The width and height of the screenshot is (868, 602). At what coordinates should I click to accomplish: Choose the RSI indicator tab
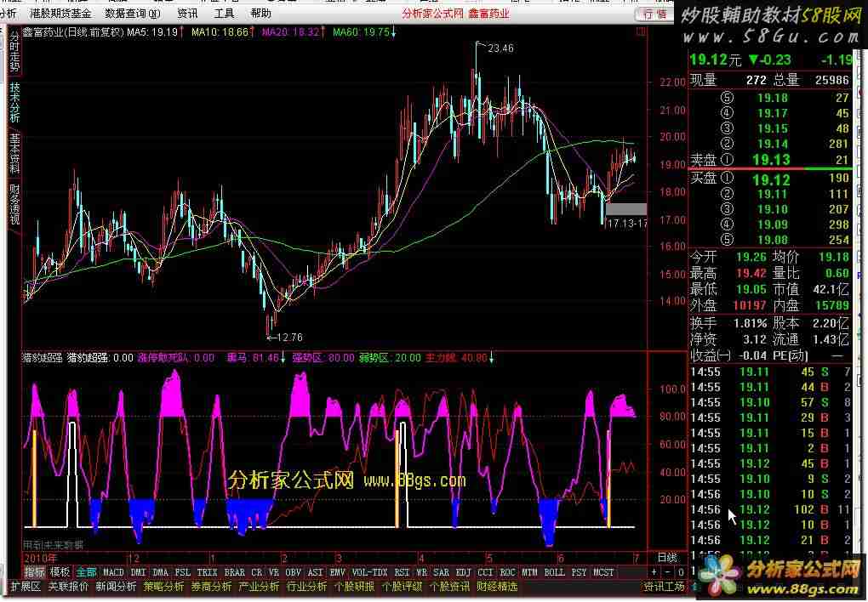(x=402, y=572)
